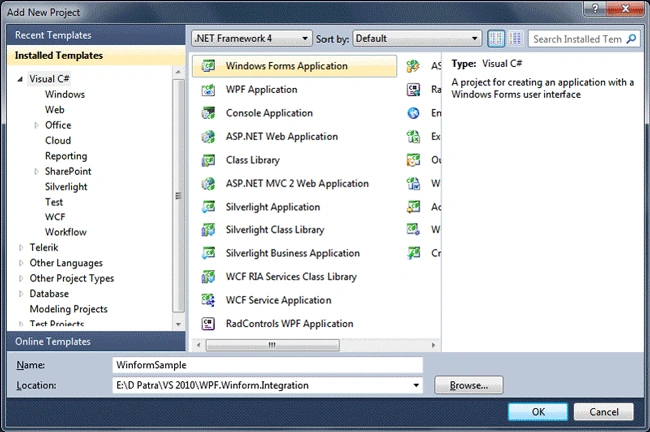The height and width of the screenshot is (432, 650).
Task: Select the RadControls WPF Application icon
Action: pos(208,324)
